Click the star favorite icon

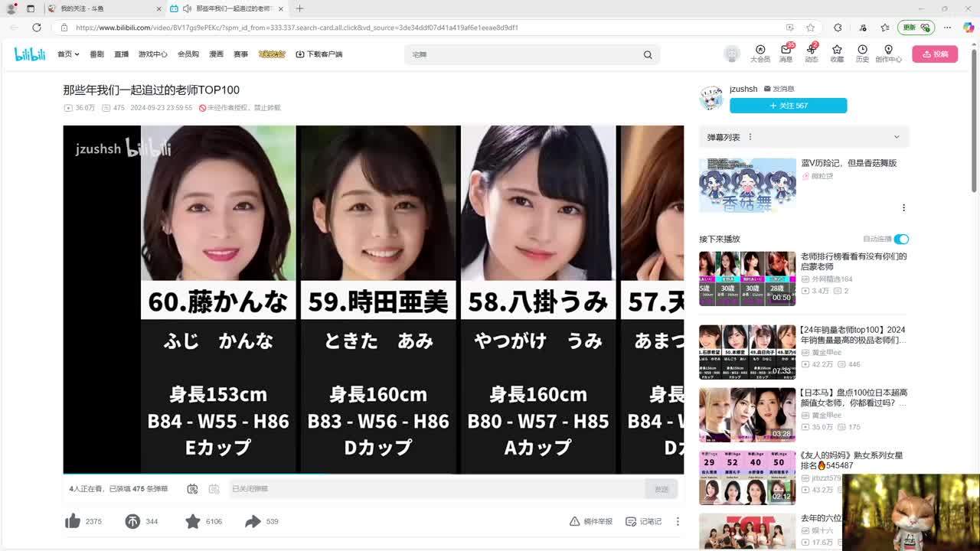pos(193,521)
